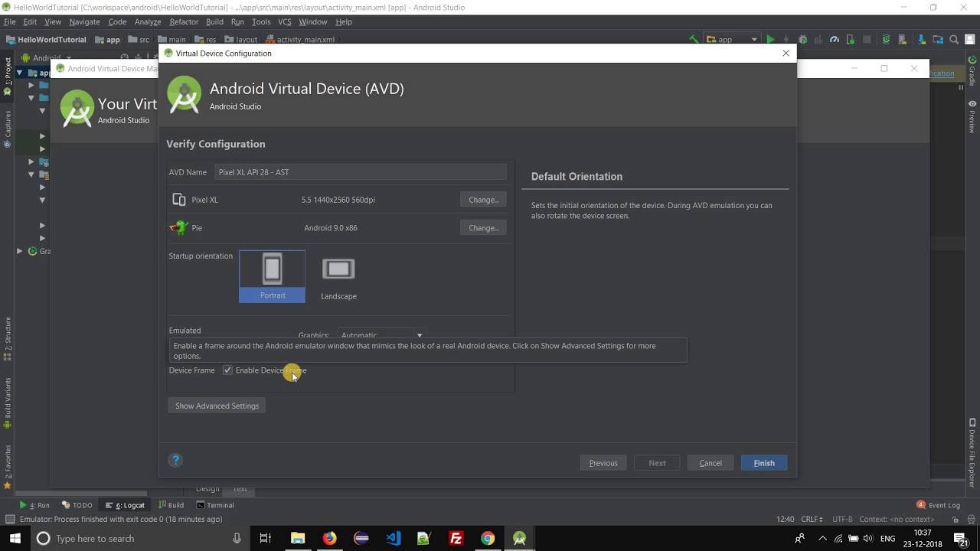
Task: Open the Device File Explorer side tab
Action: coord(972,453)
